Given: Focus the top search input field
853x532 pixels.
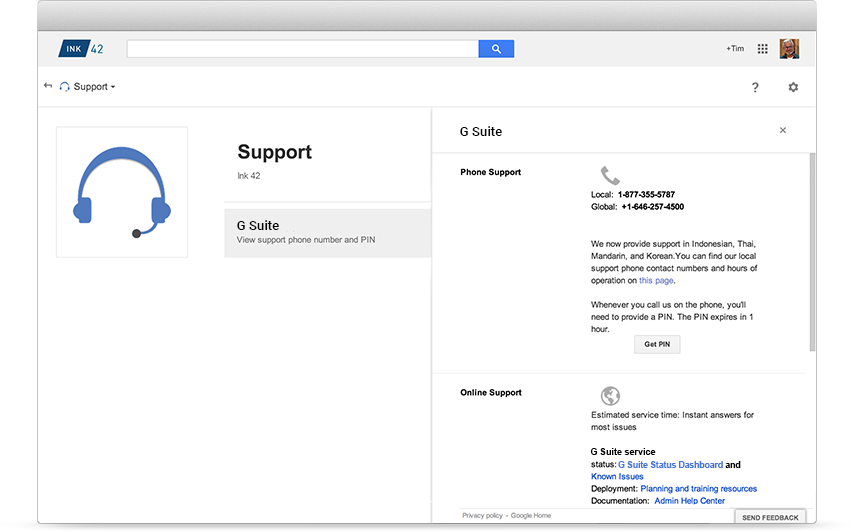Looking at the screenshot, I should point(302,49).
